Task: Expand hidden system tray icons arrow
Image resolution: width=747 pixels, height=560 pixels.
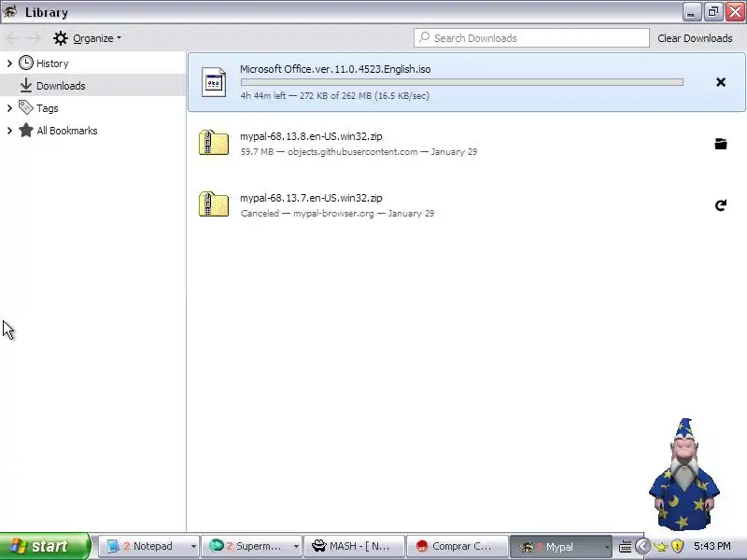Action: point(642,546)
